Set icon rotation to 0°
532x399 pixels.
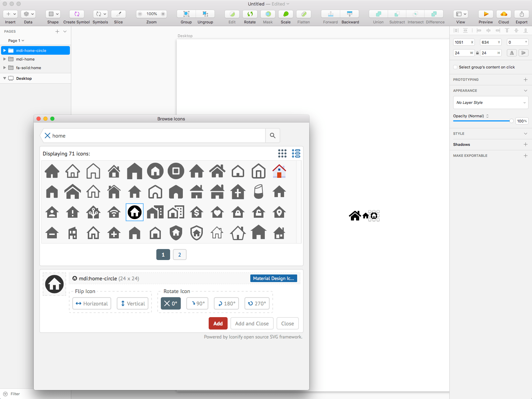click(171, 303)
